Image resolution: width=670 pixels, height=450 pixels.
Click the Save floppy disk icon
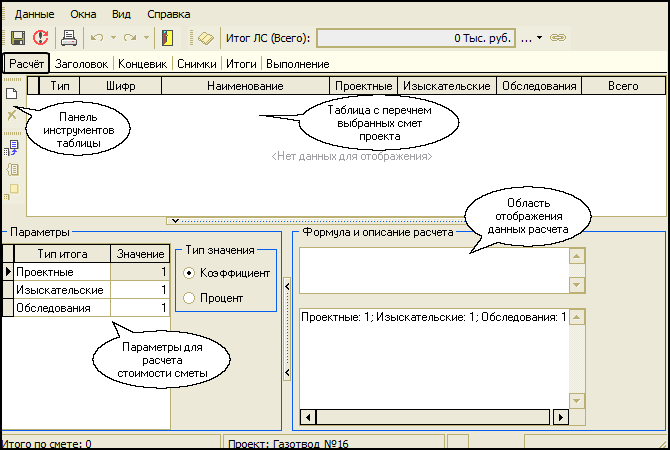[17, 38]
